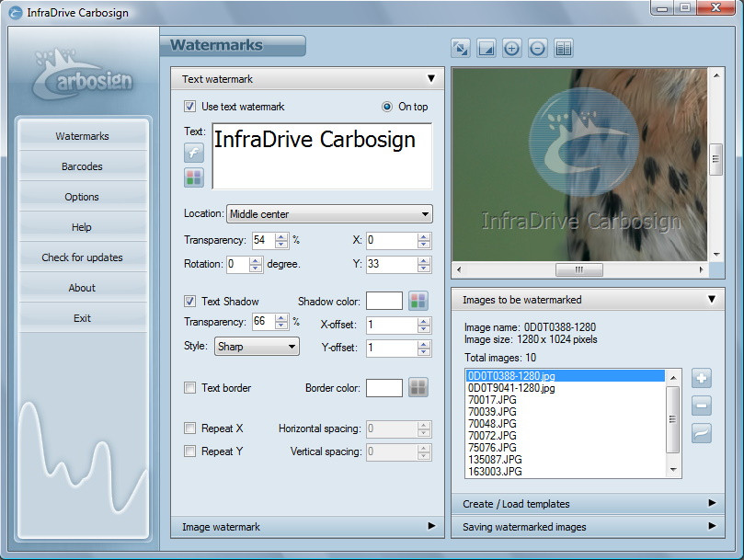Image resolution: width=744 pixels, height=560 pixels.
Task: Remove selected image with minus icon
Action: pos(701,406)
